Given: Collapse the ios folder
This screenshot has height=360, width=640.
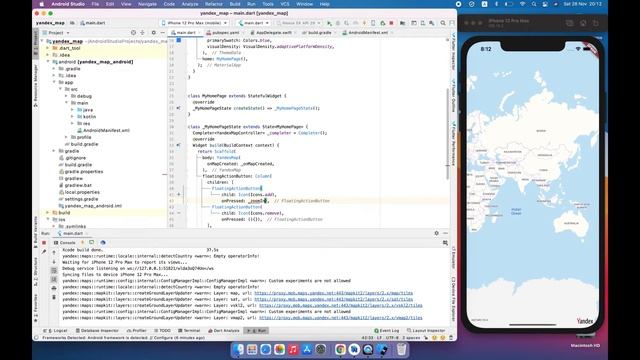Looking at the screenshot, I should point(48,220).
